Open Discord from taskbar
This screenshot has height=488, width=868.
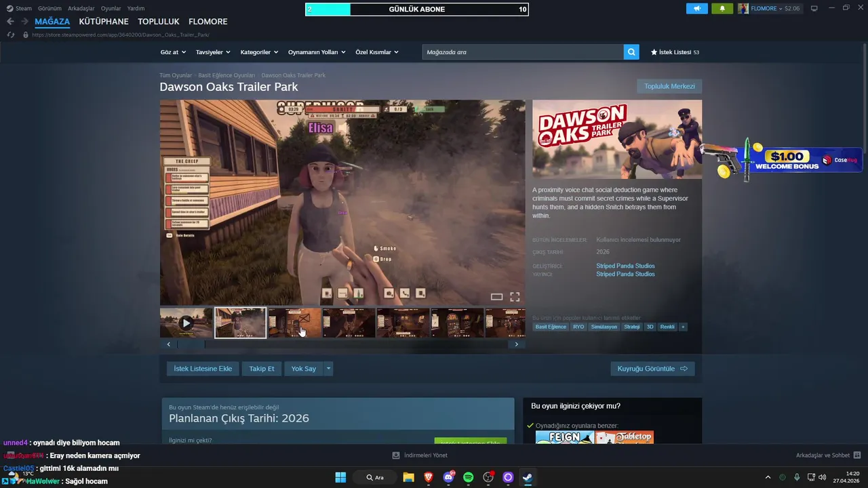448,477
